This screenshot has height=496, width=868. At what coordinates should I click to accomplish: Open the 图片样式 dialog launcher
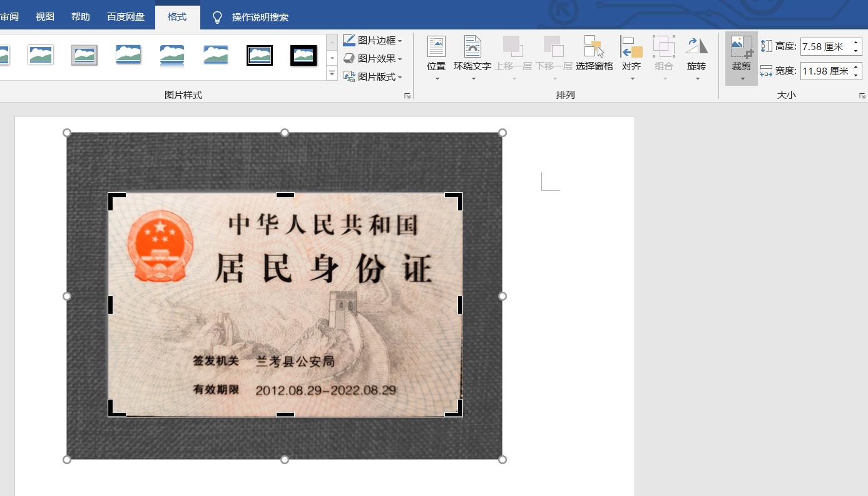click(x=407, y=95)
